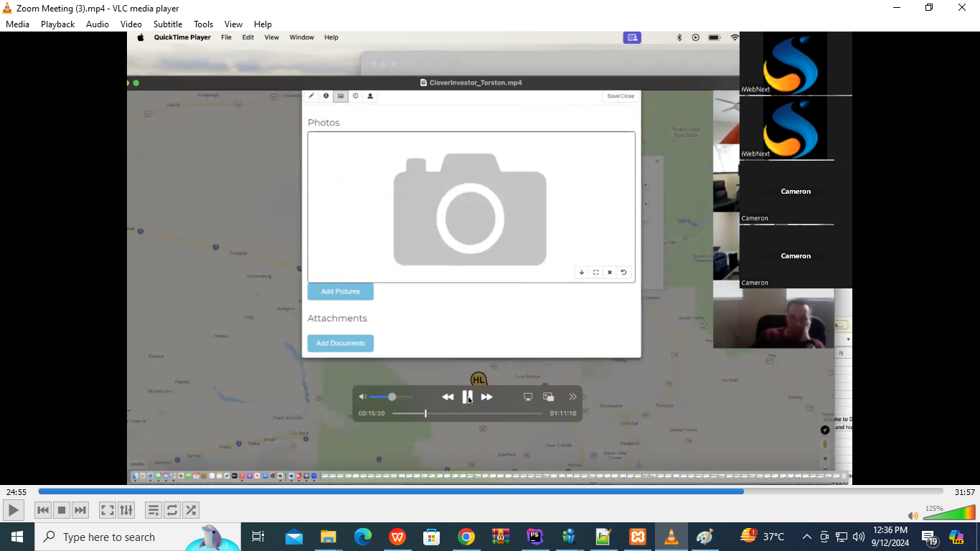980x551 pixels.
Task: Toggle video fullscreen mode
Action: (107, 510)
